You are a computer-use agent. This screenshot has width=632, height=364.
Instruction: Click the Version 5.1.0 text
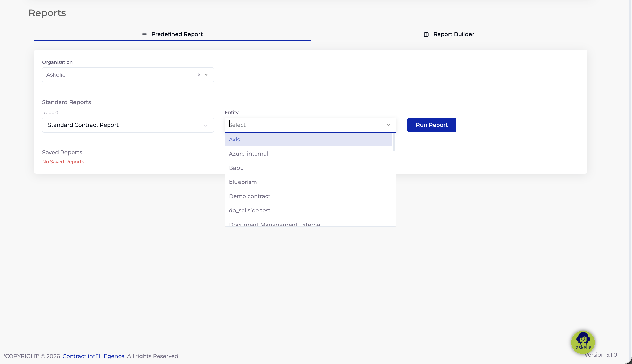click(601, 355)
